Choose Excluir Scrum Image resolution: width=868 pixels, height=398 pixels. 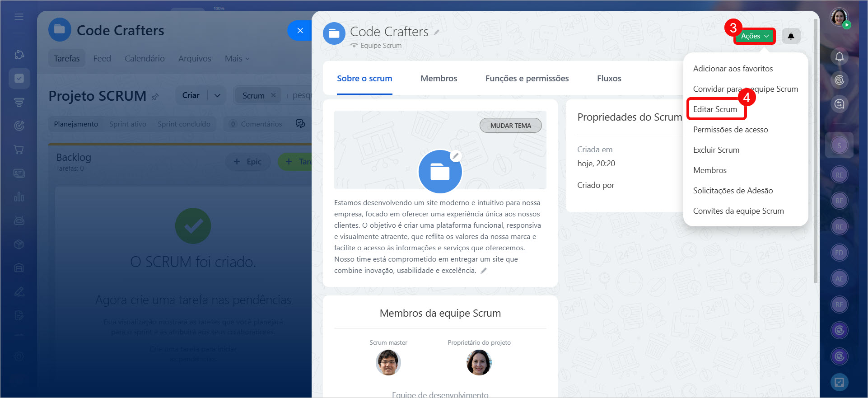(x=716, y=150)
